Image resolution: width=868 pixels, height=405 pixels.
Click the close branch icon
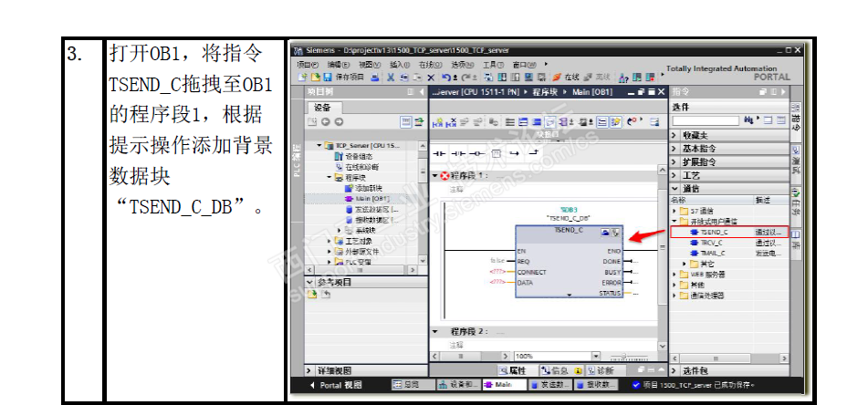tap(534, 153)
